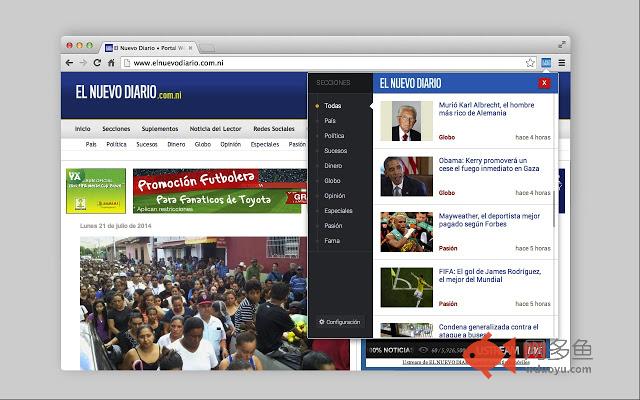Open the Murió Karl Albrecht headline
Viewport: 640px width, 400px height.
[x=486, y=109]
